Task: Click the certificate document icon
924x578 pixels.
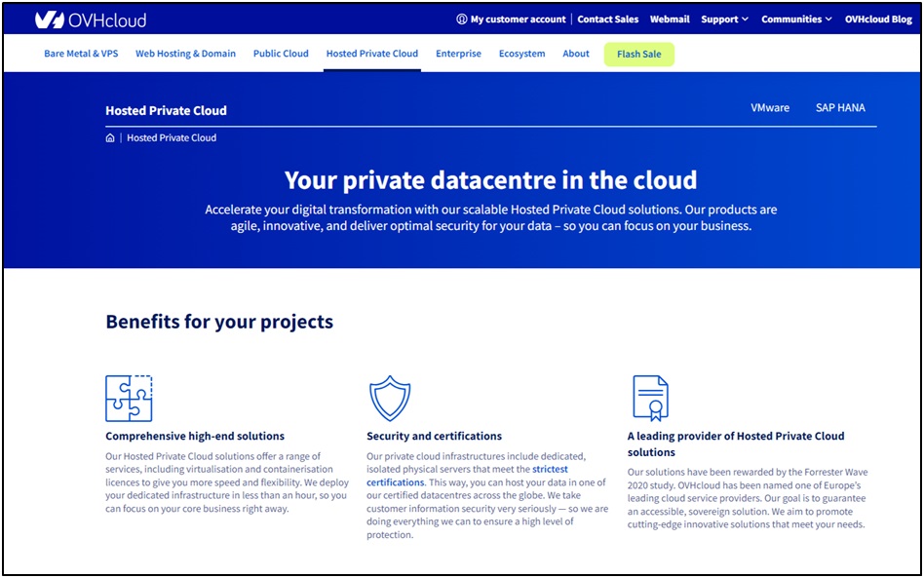Action: pos(650,398)
